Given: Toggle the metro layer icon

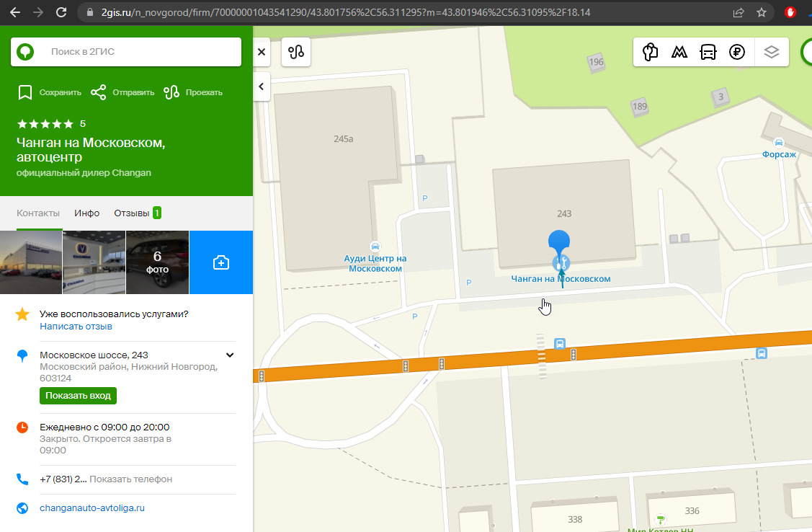Looking at the screenshot, I should click(x=679, y=52).
